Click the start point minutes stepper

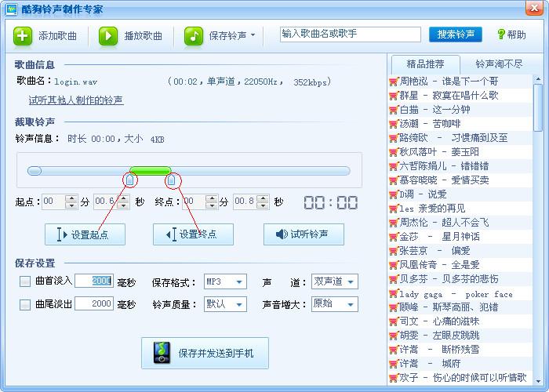pyautogui.click(x=71, y=202)
